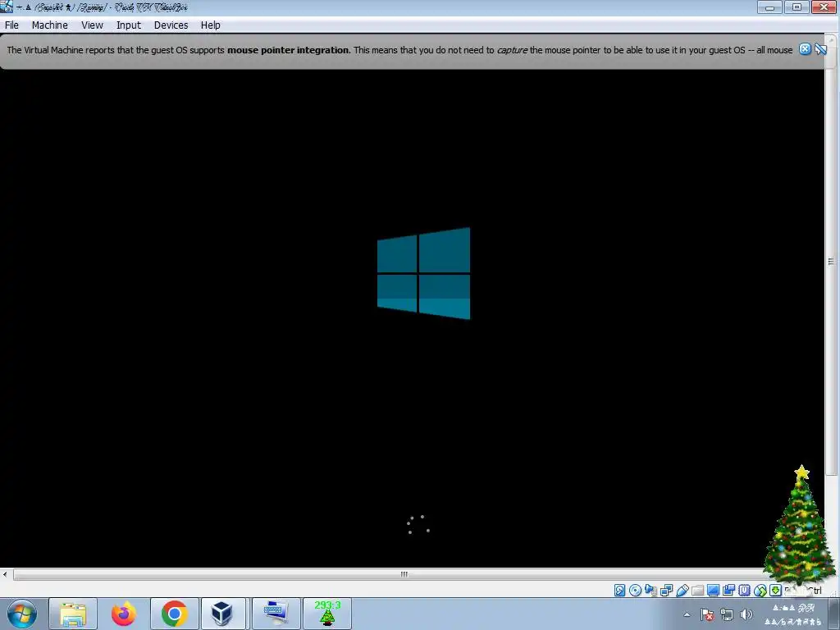Suppress this notification with the crossed-bell icon

click(820, 49)
